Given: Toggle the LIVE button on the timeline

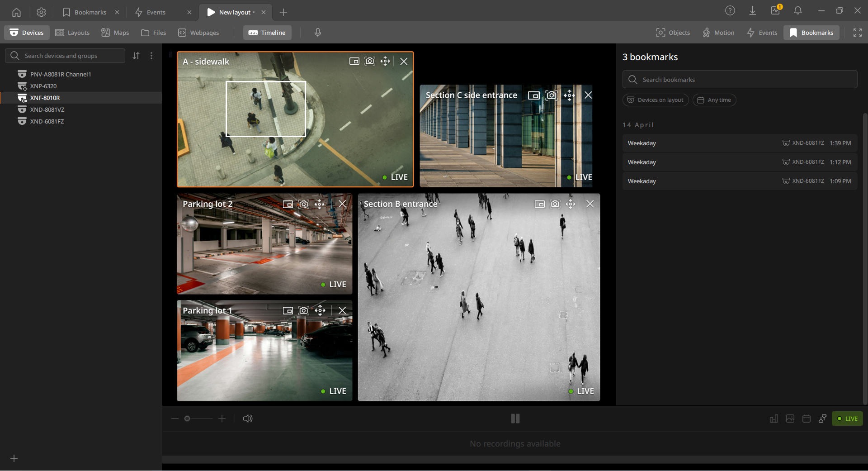Looking at the screenshot, I should 847,419.
